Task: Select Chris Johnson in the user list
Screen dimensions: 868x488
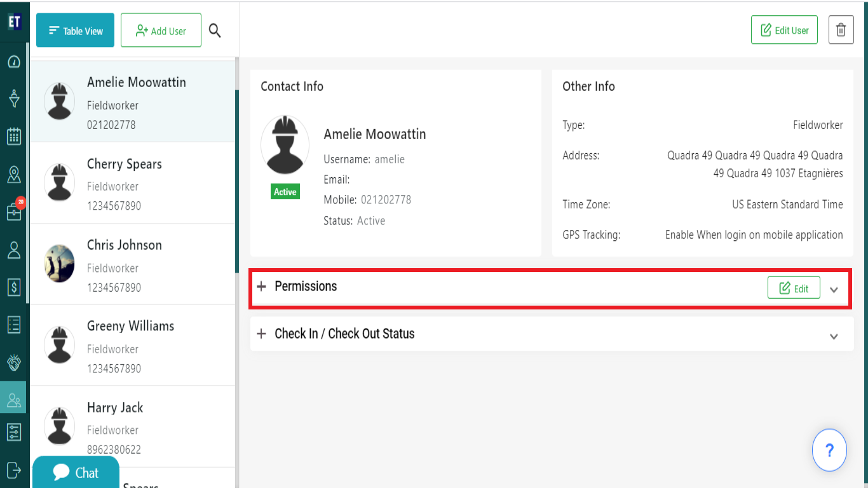Action: click(x=133, y=264)
